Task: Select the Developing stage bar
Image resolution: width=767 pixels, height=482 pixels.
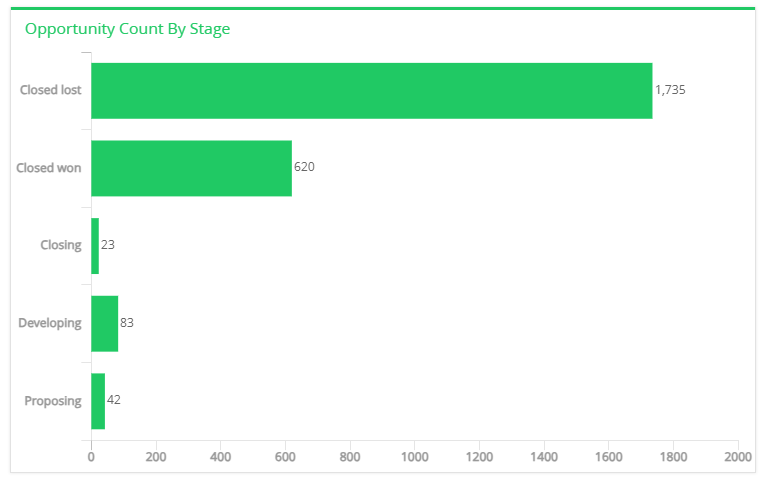Action: [105, 323]
